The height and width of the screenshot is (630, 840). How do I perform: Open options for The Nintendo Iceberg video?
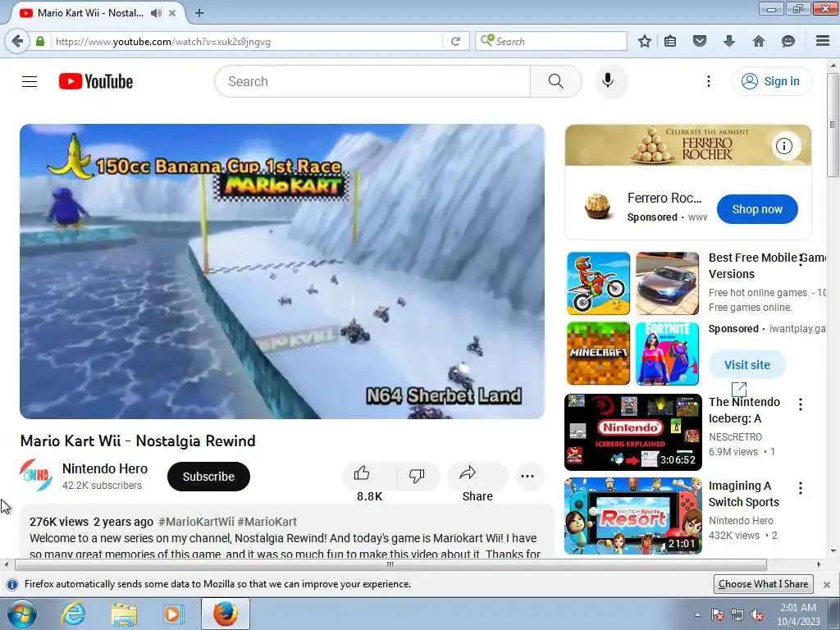click(x=801, y=404)
